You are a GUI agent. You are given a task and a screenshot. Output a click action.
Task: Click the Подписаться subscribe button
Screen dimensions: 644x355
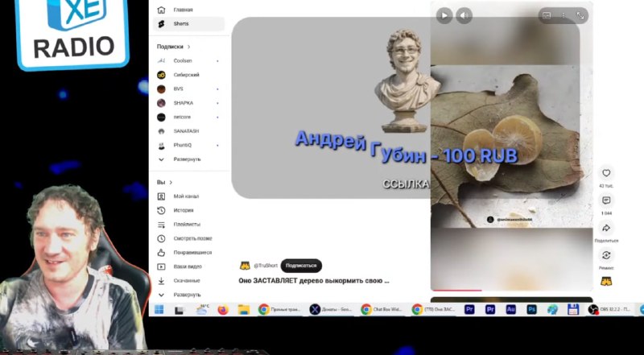click(301, 266)
